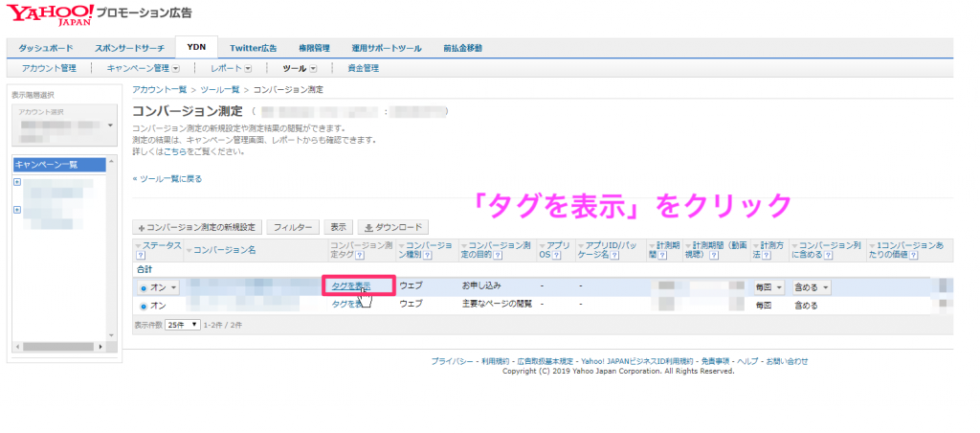The width and height of the screenshot is (980, 433).
Task: Click タグを表示 link in second row
Action: click(347, 304)
